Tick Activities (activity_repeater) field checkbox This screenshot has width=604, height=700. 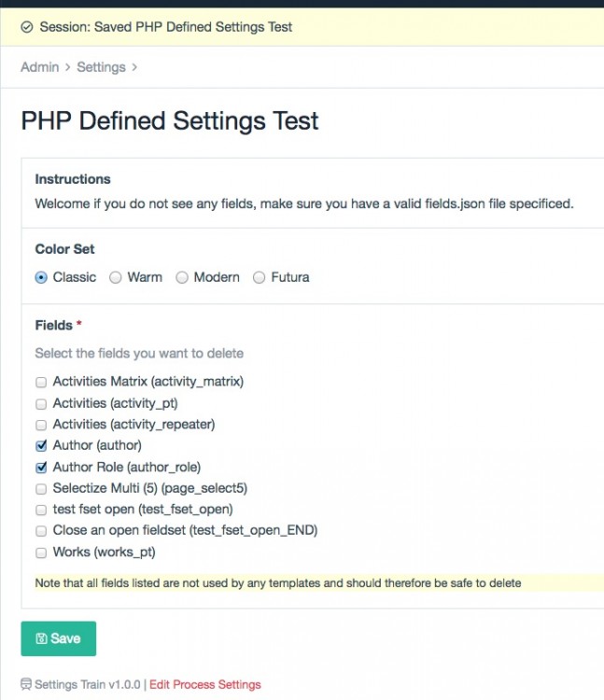(41, 425)
